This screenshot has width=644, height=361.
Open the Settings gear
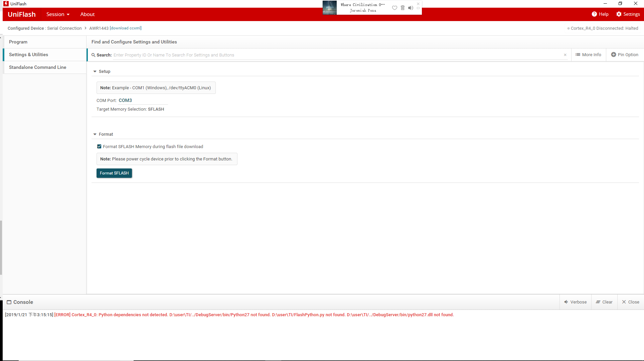point(628,14)
